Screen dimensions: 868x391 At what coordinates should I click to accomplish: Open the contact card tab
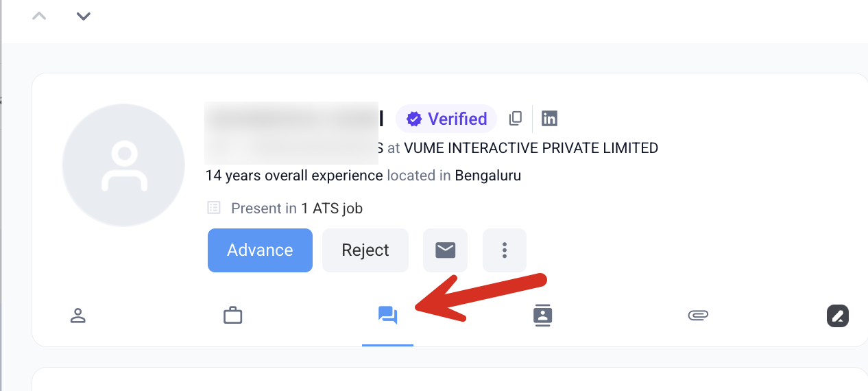[x=543, y=316]
